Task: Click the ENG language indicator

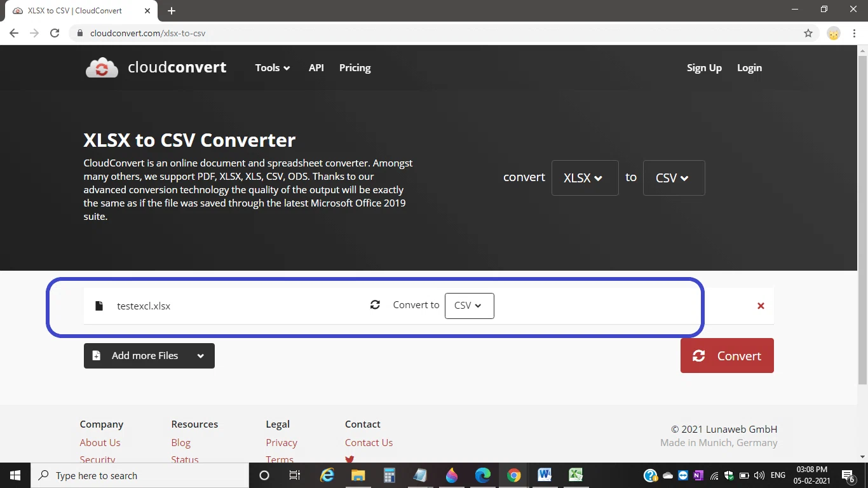Action: [x=778, y=475]
